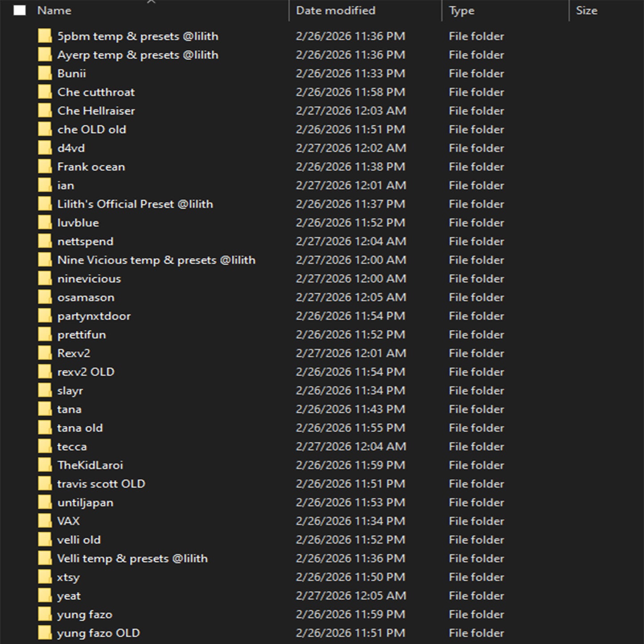The height and width of the screenshot is (644, 644).
Task: Select the tecca folder name
Action: 72,447
